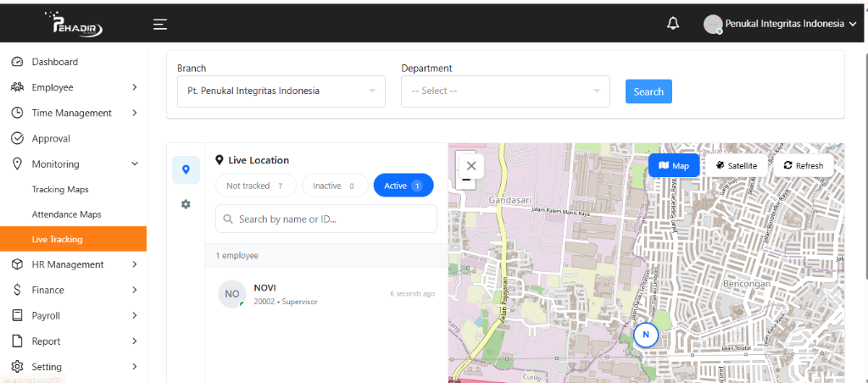The width and height of the screenshot is (868, 383).
Task: Click the Pehadir logo
Action: click(74, 25)
